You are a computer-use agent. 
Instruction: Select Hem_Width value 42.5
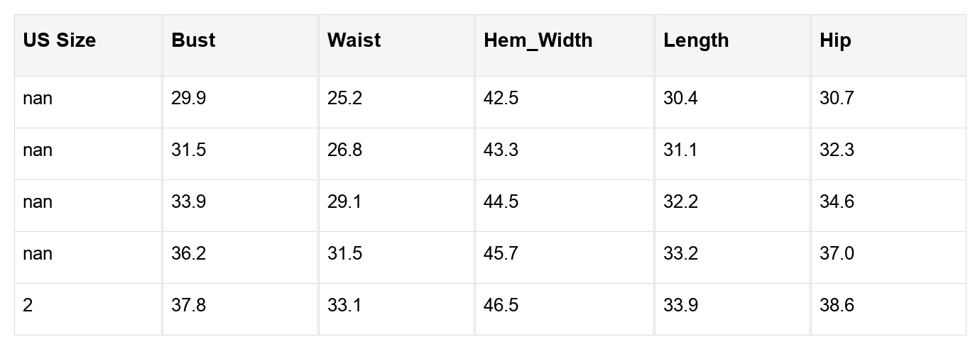pos(501,98)
